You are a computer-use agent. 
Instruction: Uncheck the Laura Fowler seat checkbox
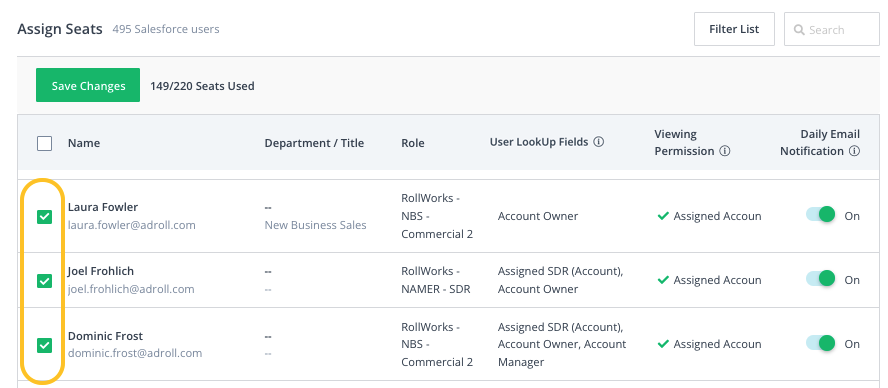(x=44, y=216)
